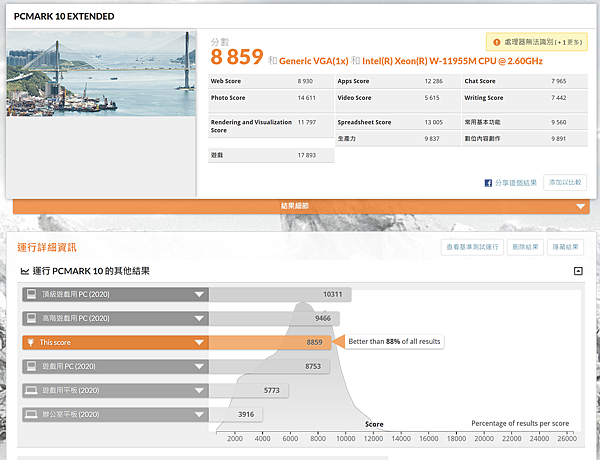The height and width of the screenshot is (460, 600).
Task: Click the 添加以比較 button
Action: 565,182
